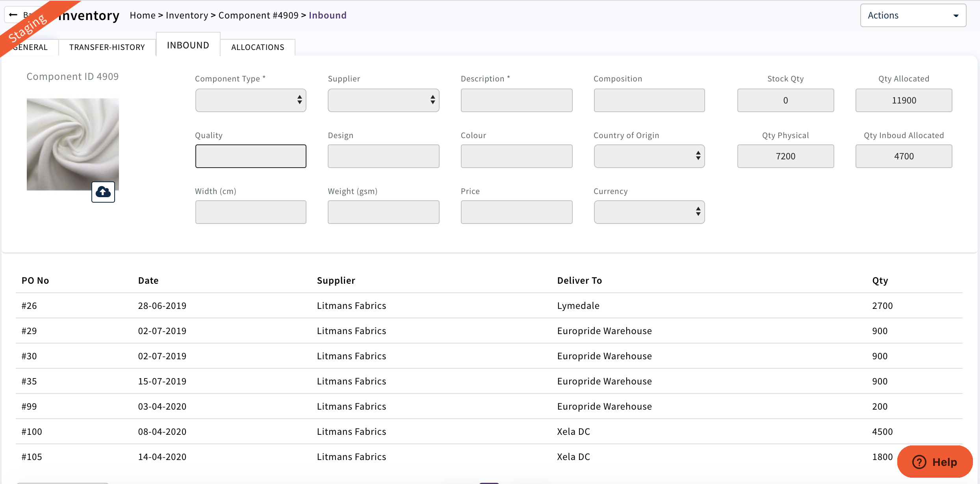The height and width of the screenshot is (484, 980).
Task: Click the cloud upload image icon
Action: coord(103,192)
